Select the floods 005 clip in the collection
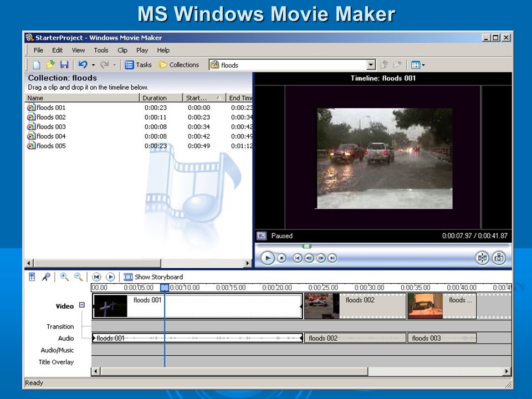This screenshot has width=532, height=399. [x=47, y=146]
